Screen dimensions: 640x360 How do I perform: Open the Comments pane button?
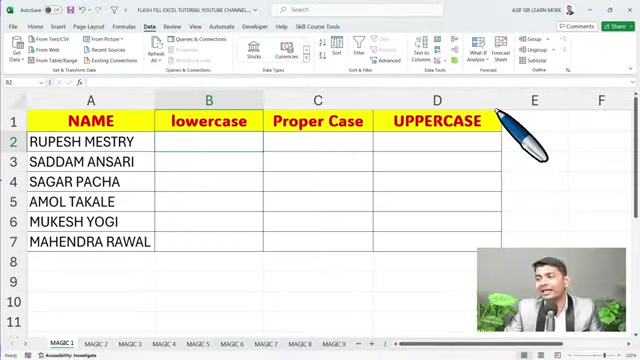[x=577, y=26]
